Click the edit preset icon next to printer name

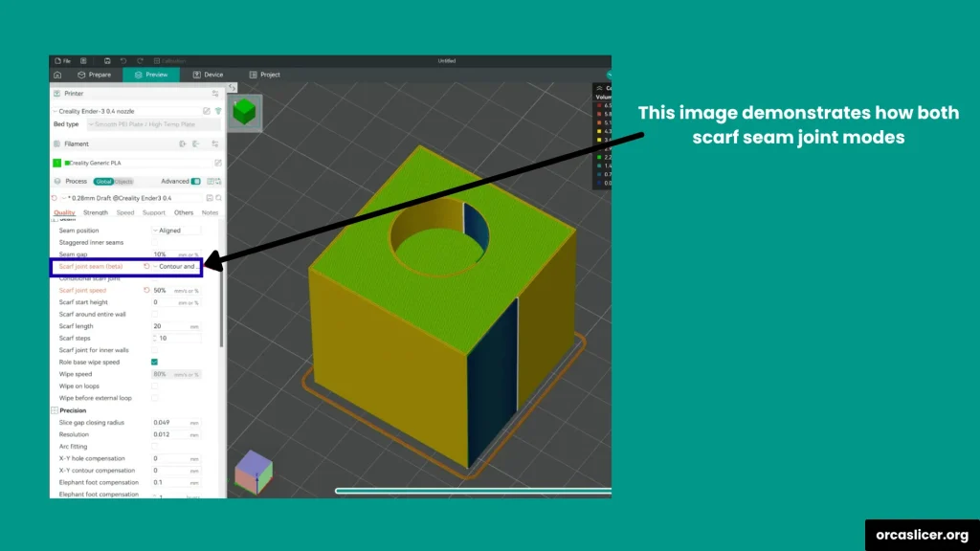point(207,111)
